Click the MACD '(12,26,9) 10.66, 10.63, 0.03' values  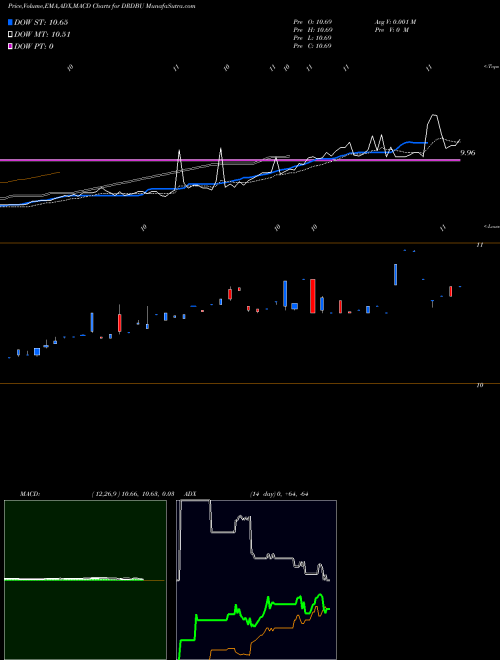point(133,494)
